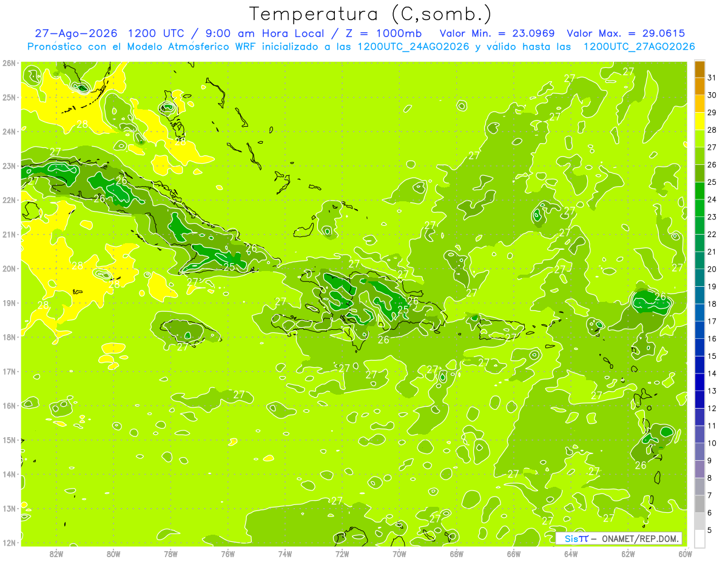Select the date text '27-Ago-2026'
Image resolution: width=728 pixels, height=562 pixels.
(x=76, y=34)
